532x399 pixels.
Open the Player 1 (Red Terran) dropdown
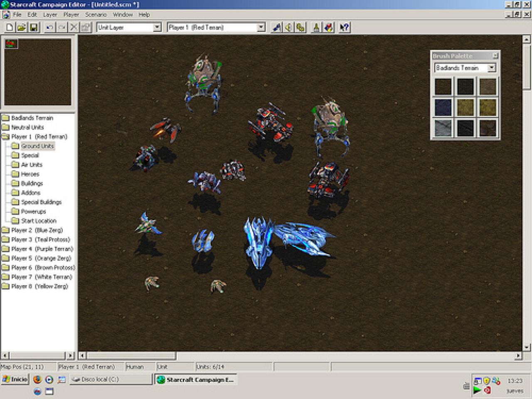pyautogui.click(x=261, y=27)
